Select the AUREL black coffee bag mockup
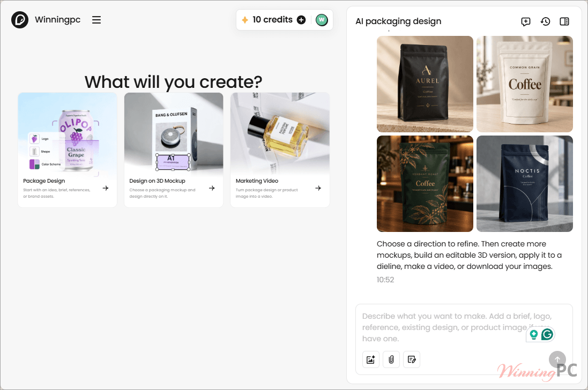 [425, 84]
